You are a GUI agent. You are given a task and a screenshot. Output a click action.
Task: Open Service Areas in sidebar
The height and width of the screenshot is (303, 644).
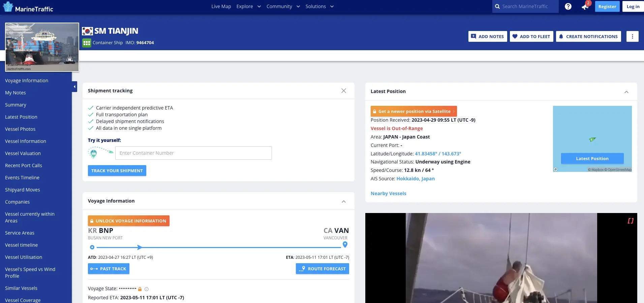20,233
